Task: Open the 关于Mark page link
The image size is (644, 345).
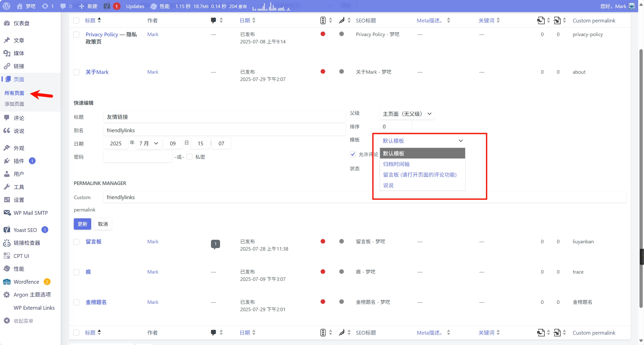Action: coord(97,72)
